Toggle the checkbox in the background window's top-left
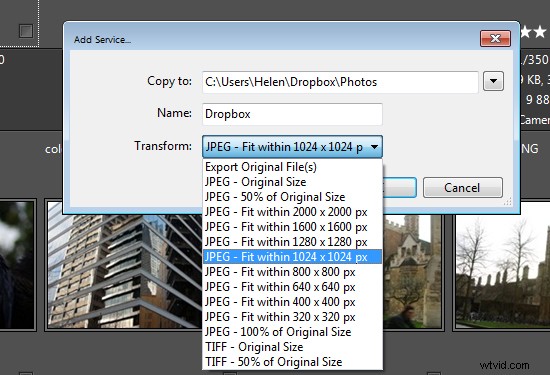550x375 pixels. click(26, 31)
